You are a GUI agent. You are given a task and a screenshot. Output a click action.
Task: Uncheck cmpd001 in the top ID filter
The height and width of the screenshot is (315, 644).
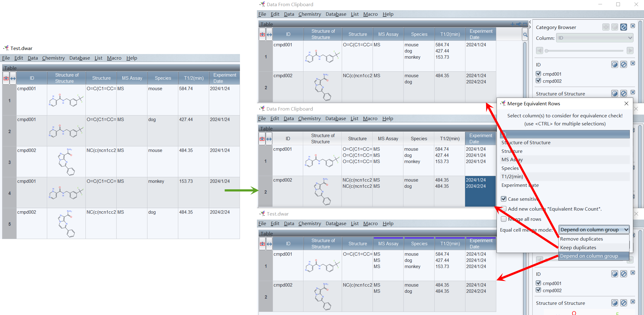pos(539,74)
